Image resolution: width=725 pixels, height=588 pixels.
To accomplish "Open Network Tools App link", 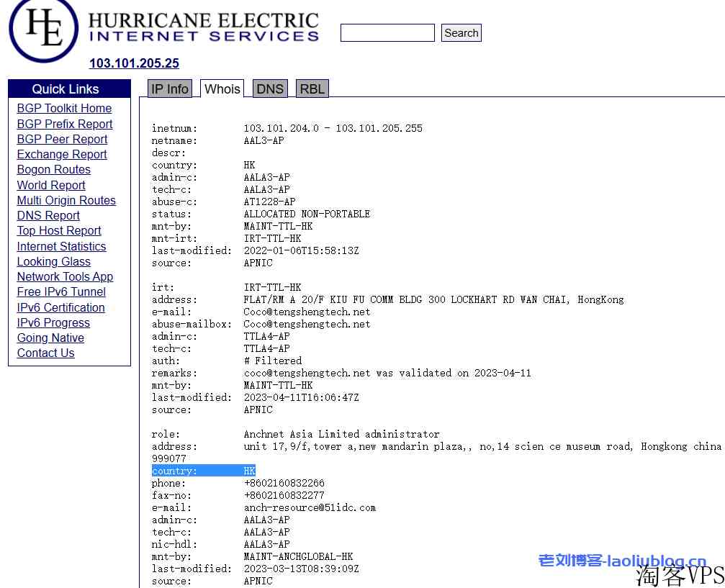I will point(66,277).
